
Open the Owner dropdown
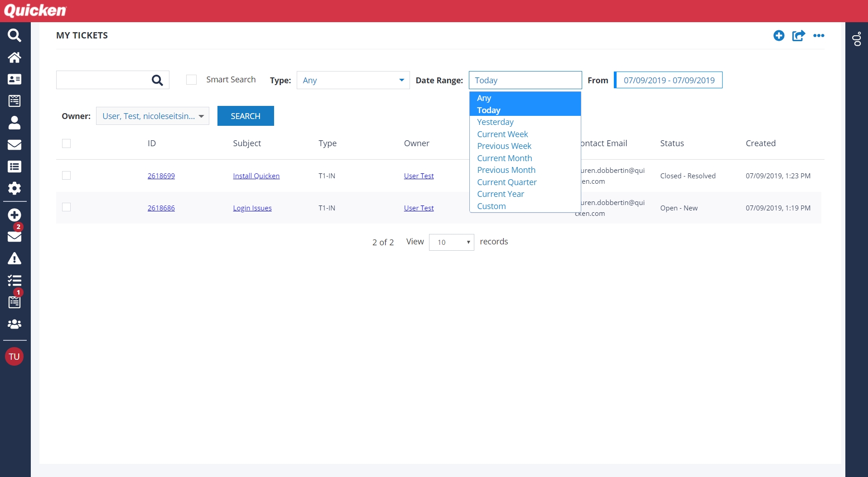[x=153, y=116]
